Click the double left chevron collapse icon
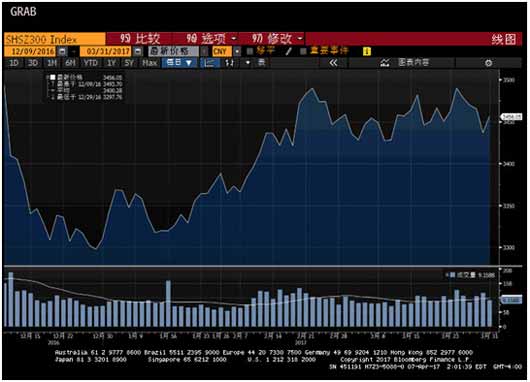The width and height of the screenshot is (530, 382). pyautogui.click(x=333, y=63)
